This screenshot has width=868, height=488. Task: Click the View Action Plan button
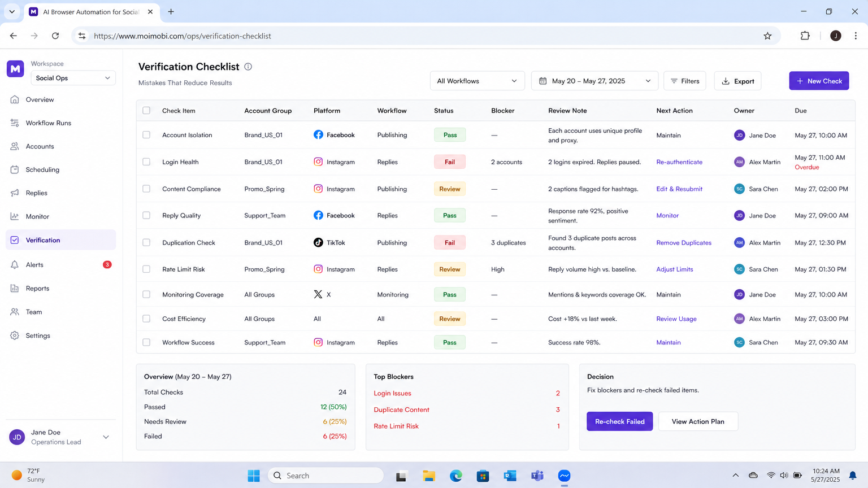pos(698,421)
